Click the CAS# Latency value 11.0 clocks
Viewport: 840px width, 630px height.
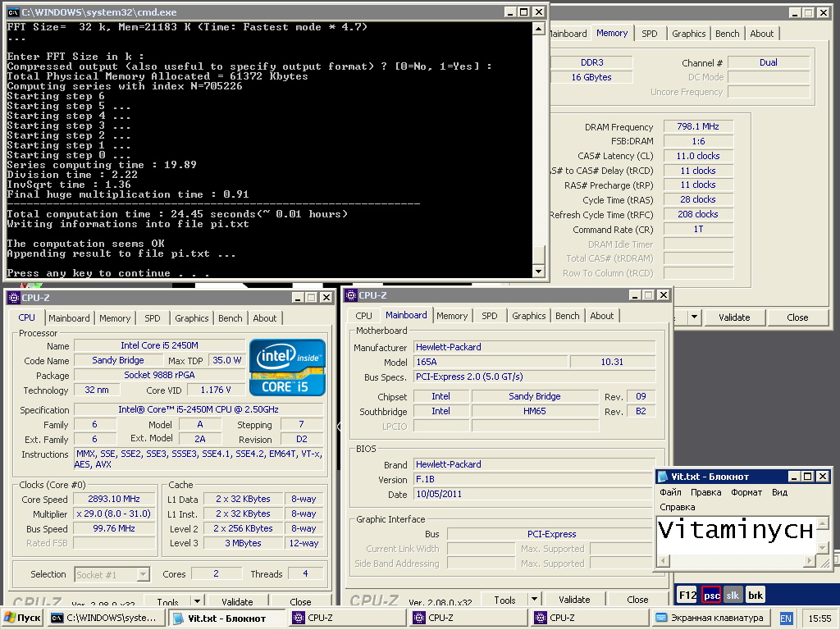(697, 156)
